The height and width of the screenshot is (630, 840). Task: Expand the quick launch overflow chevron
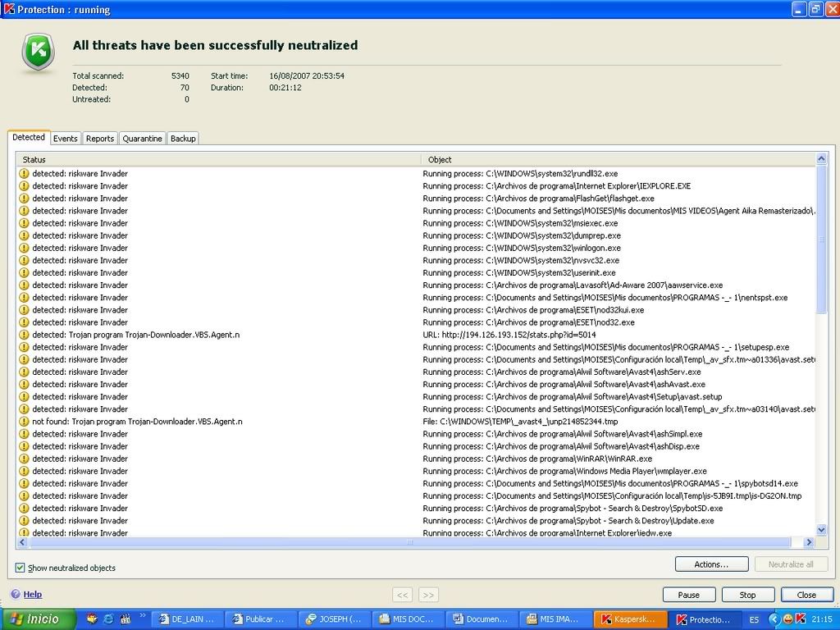[143, 615]
